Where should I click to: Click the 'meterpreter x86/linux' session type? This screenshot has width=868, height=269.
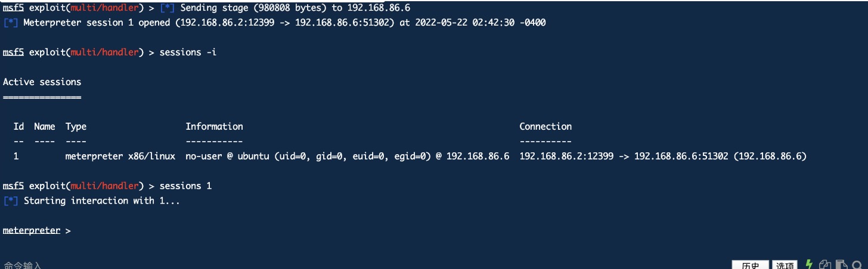click(x=120, y=156)
